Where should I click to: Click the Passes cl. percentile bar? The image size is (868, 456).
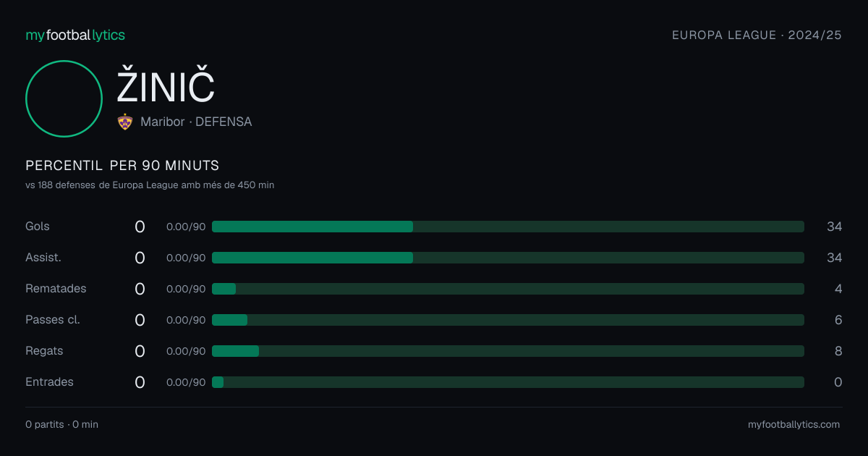(508, 320)
